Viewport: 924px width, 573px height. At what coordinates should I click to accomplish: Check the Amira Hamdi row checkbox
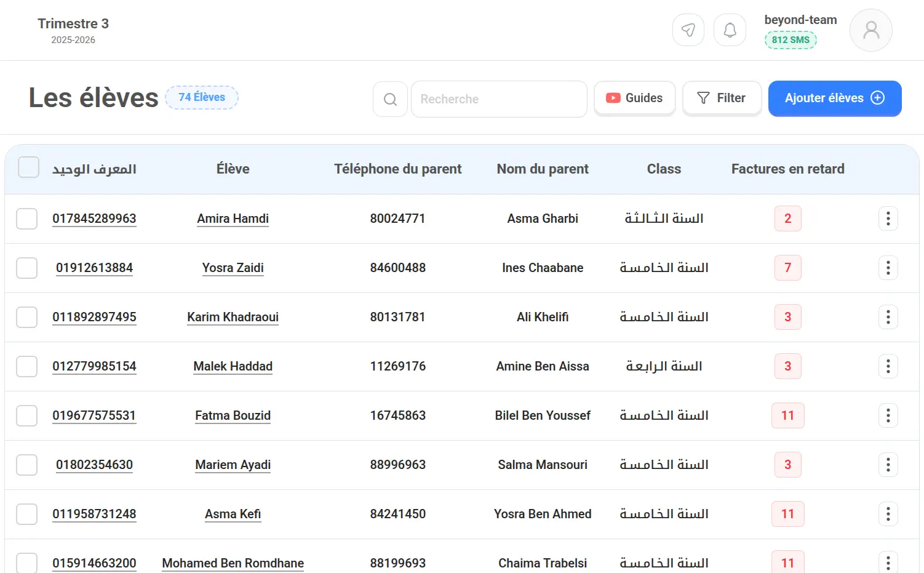pos(27,218)
